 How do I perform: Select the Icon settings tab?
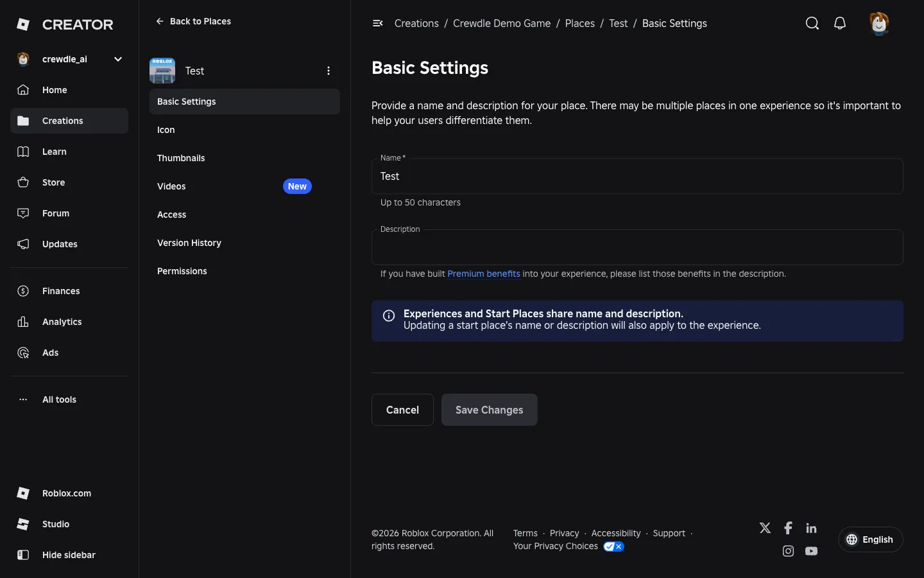(x=244, y=130)
